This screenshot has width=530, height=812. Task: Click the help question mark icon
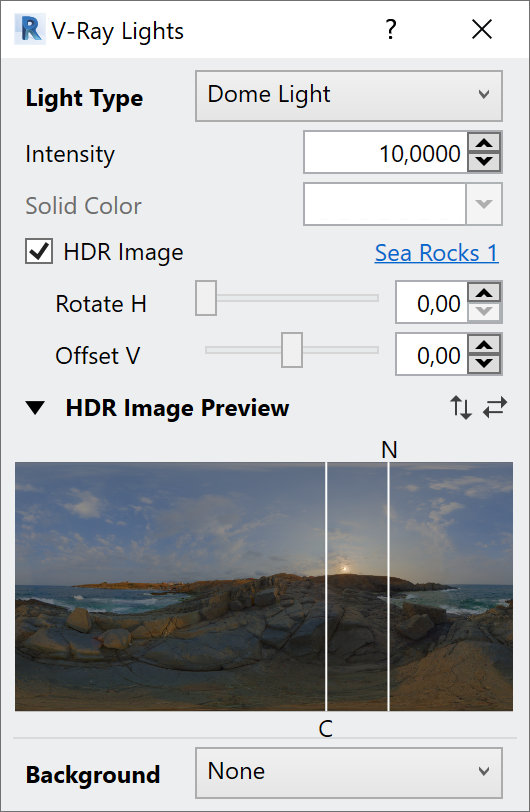pos(391,29)
